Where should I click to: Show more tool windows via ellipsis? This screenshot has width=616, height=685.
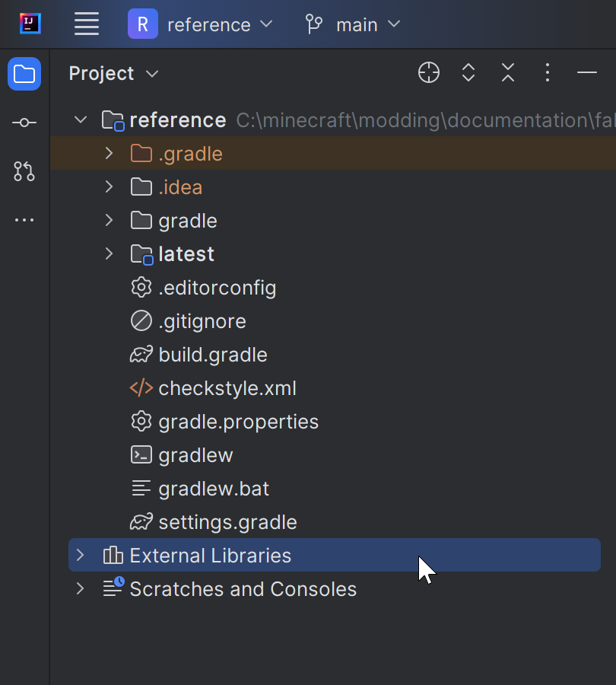point(24,220)
